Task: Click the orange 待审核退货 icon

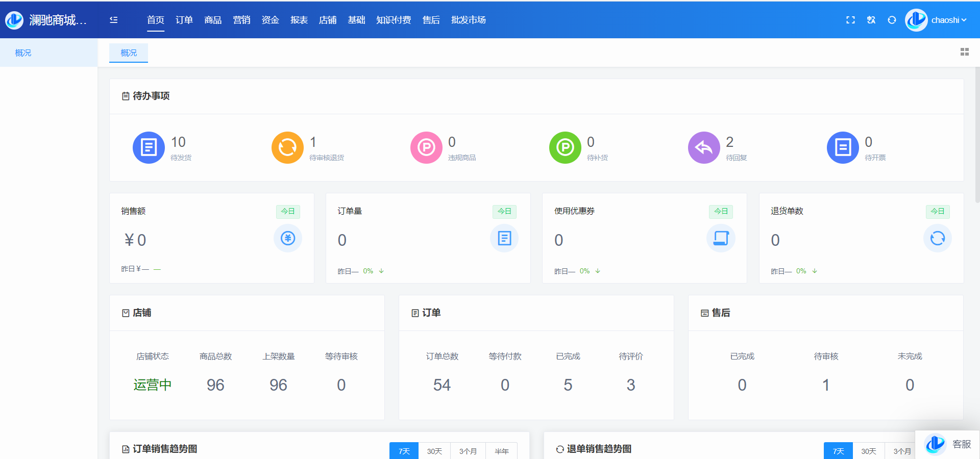Action: pyautogui.click(x=287, y=148)
